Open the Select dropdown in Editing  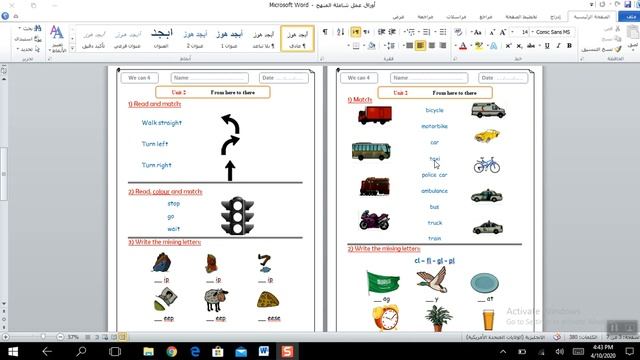(29, 49)
